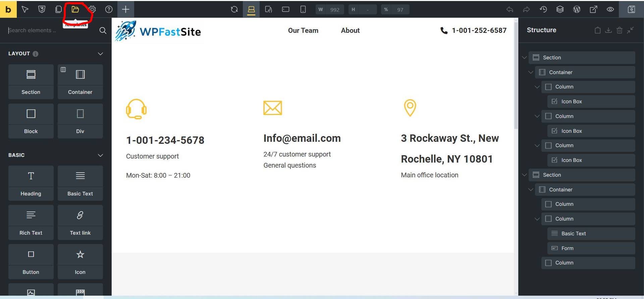644x299 pixels.
Task: Add an Icon element from the panel
Action: coord(80,261)
